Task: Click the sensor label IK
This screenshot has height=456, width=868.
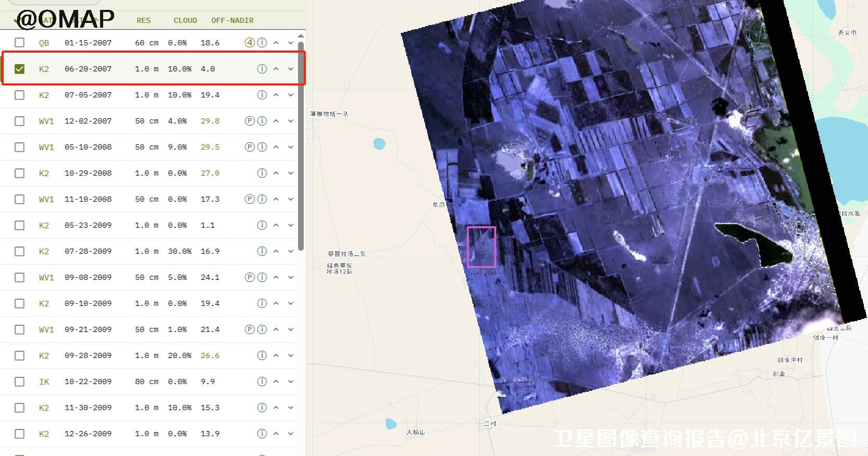Action: click(x=44, y=381)
